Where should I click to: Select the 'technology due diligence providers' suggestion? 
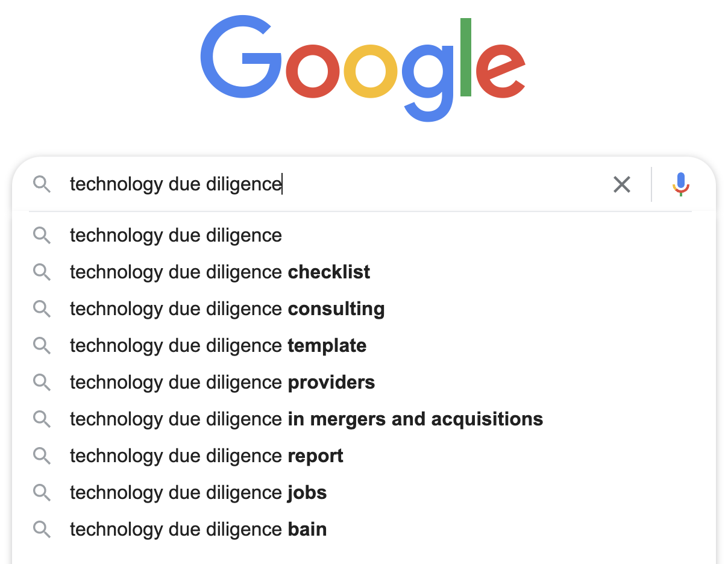222,382
